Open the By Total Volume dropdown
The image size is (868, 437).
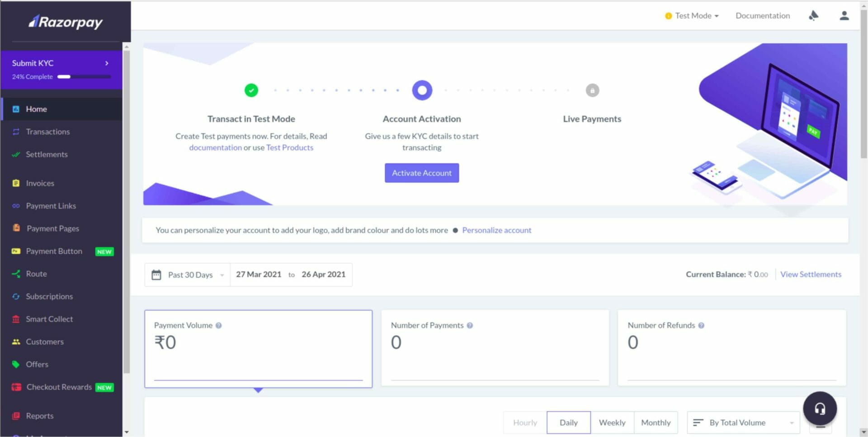point(743,423)
